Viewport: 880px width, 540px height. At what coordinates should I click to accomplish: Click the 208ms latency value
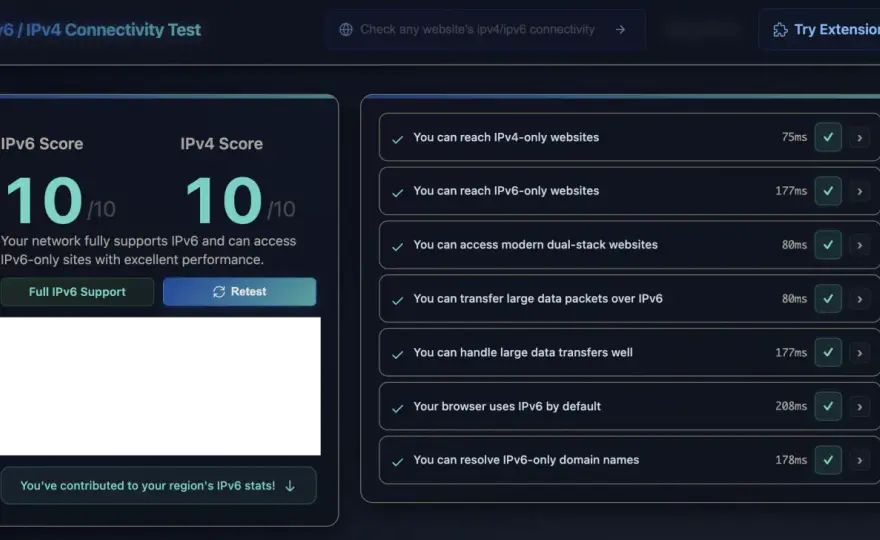[791, 406]
